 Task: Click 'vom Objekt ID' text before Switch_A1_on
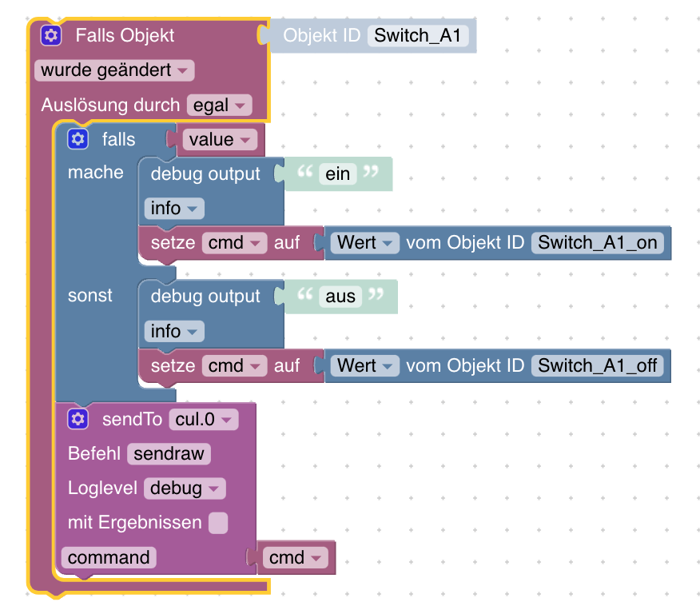pos(465,243)
